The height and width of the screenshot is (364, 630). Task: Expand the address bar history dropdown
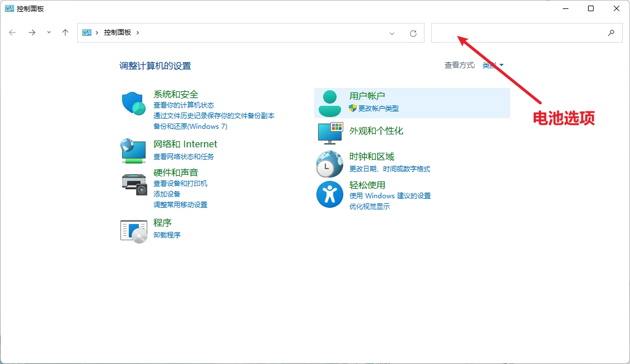(x=392, y=34)
